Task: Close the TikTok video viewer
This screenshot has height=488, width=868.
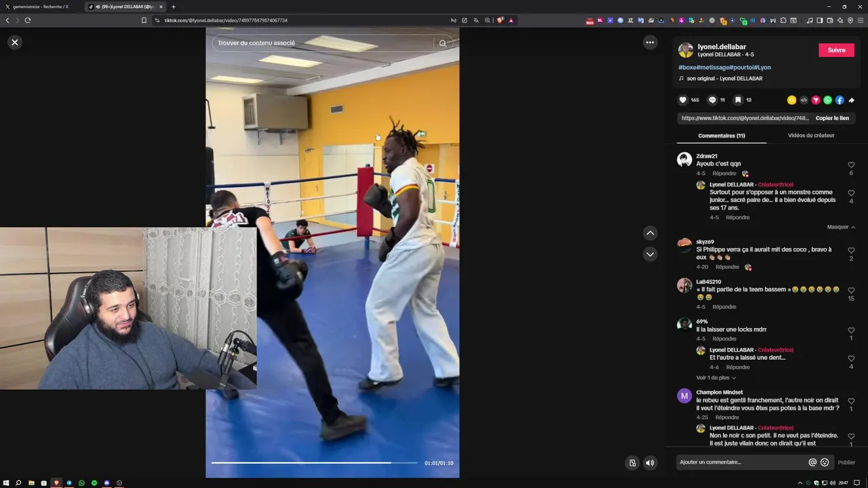Action: tap(15, 42)
